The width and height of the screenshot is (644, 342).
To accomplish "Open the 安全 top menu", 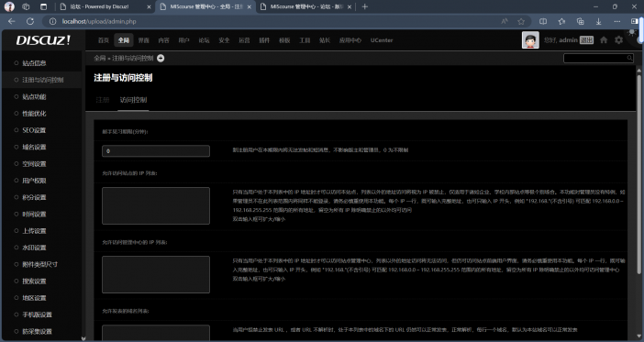I will (x=224, y=40).
